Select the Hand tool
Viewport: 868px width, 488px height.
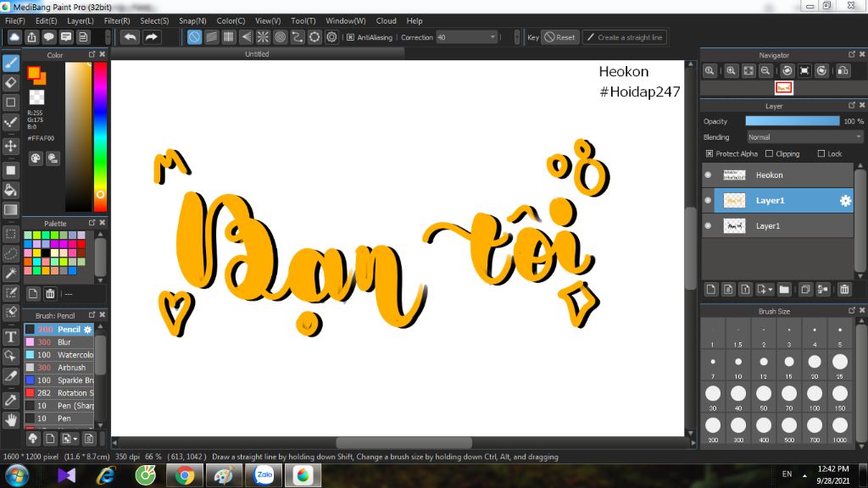click(x=10, y=420)
